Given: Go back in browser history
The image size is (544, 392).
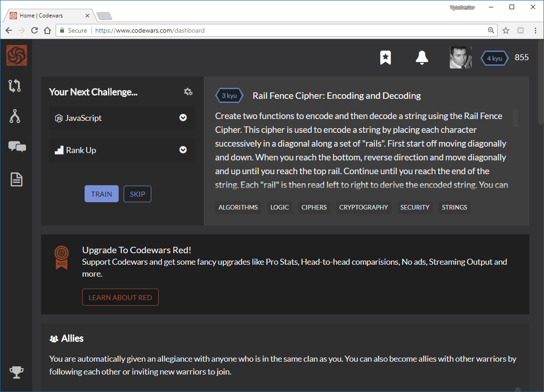Looking at the screenshot, I should tap(9, 30).
